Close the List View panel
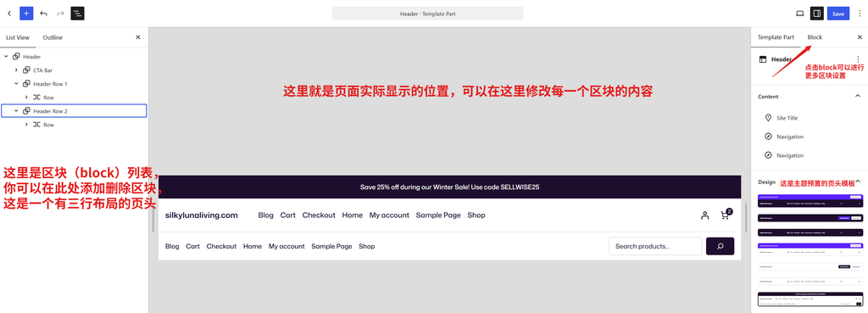This screenshot has height=313, width=868. click(138, 37)
